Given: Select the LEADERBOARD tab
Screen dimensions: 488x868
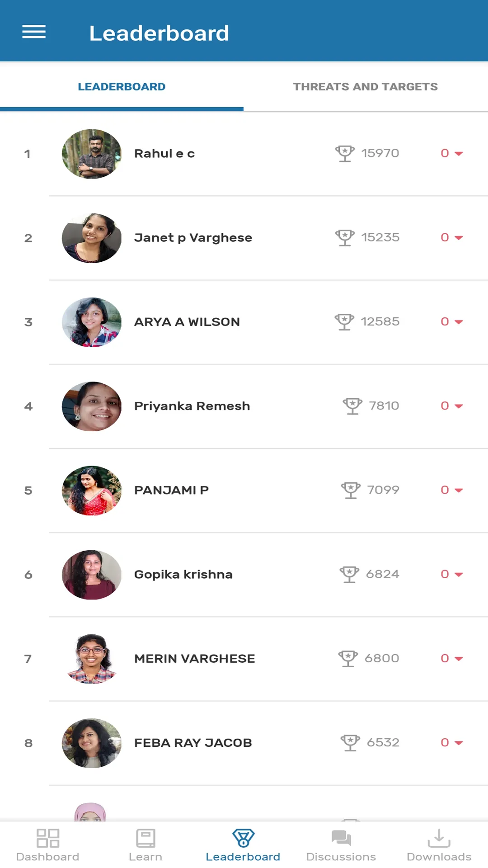Looking at the screenshot, I should coord(122,87).
